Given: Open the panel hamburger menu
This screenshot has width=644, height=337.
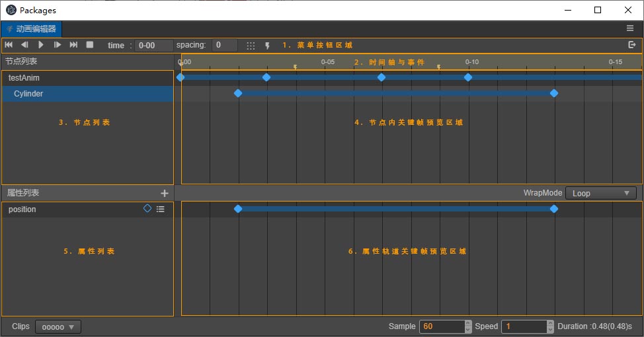Looking at the screenshot, I should click(x=630, y=28).
